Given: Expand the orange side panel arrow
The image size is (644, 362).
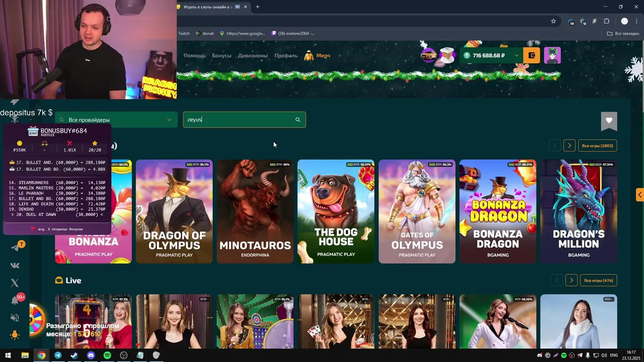Looking at the screenshot, I should coord(640,195).
